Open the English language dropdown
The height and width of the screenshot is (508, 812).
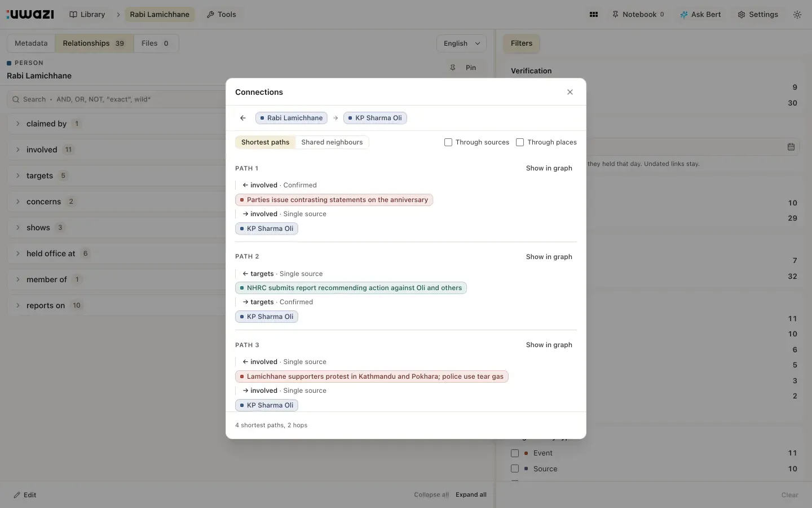[461, 43]
